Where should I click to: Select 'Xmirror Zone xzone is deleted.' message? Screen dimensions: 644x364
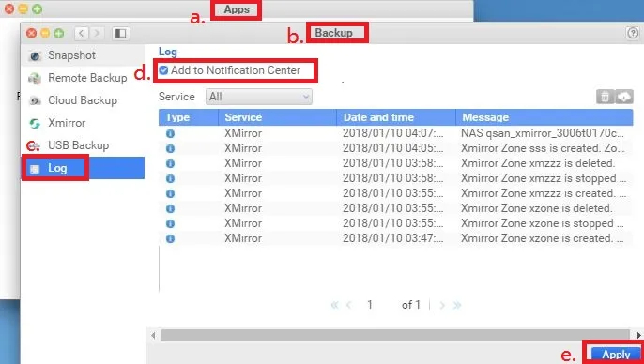coord(536,208)
